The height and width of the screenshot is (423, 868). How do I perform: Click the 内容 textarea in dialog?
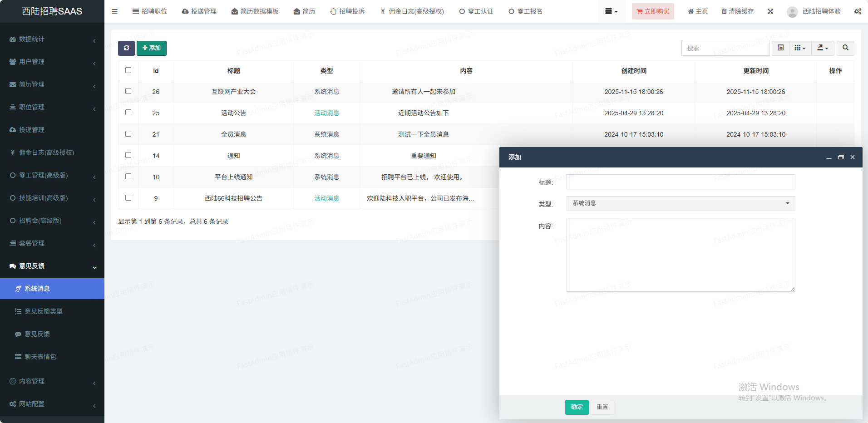coord(681,255)
